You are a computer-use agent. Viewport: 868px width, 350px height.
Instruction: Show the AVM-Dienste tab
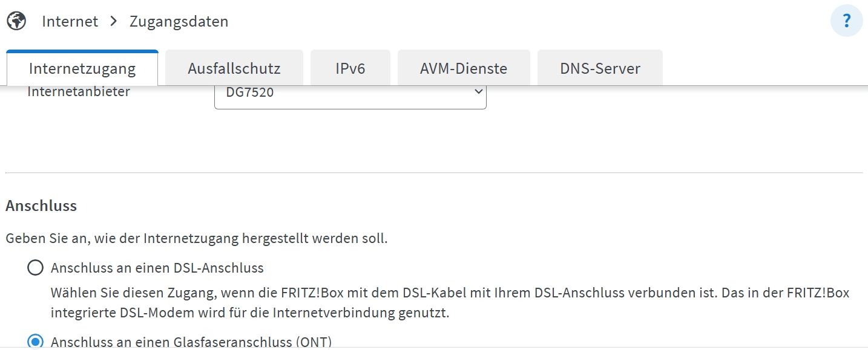464,68
